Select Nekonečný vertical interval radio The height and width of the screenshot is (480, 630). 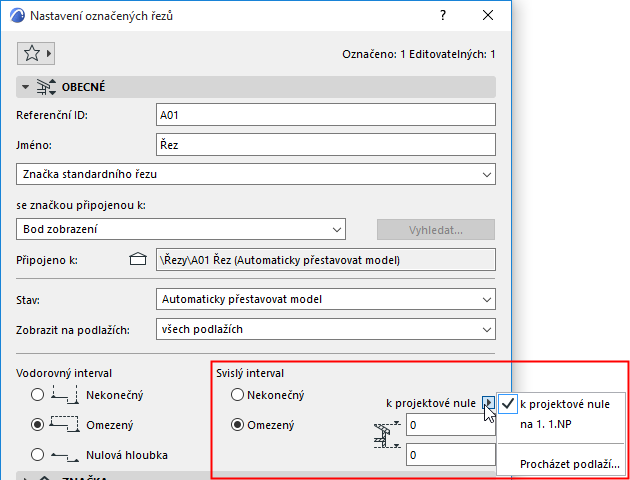click(237, 395)
